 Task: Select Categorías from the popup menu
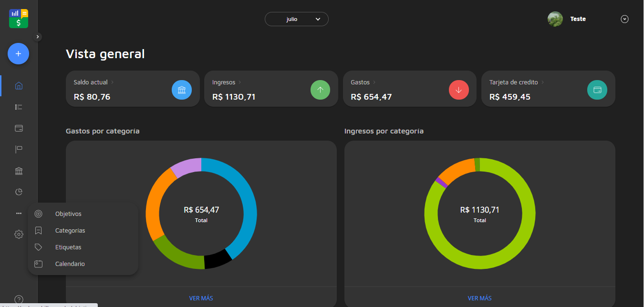click(x=70, y=231)
